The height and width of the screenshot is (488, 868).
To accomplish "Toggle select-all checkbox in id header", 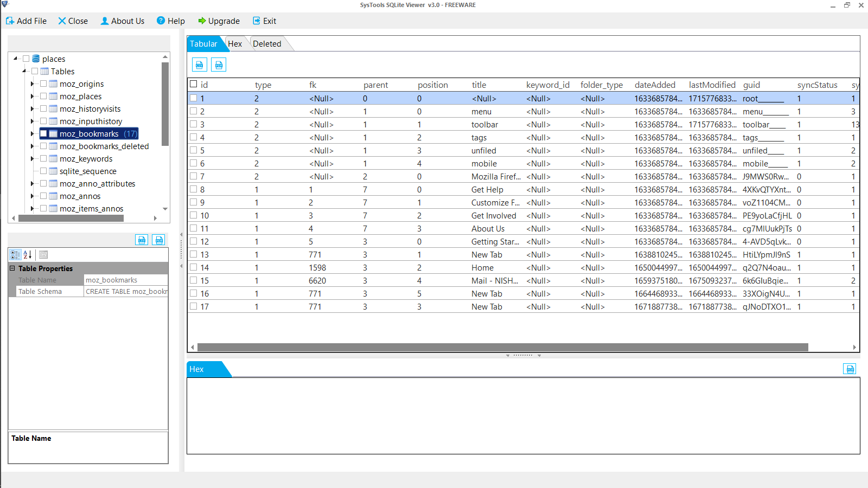I will click(x=193, y=84).
